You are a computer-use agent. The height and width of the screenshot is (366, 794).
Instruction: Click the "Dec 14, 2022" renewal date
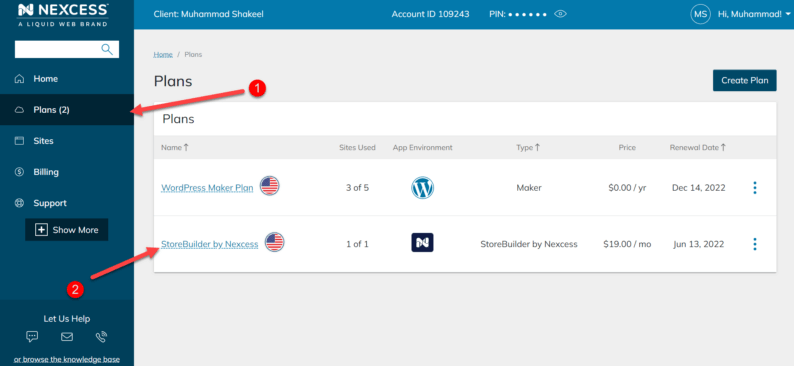coord(698,188)
